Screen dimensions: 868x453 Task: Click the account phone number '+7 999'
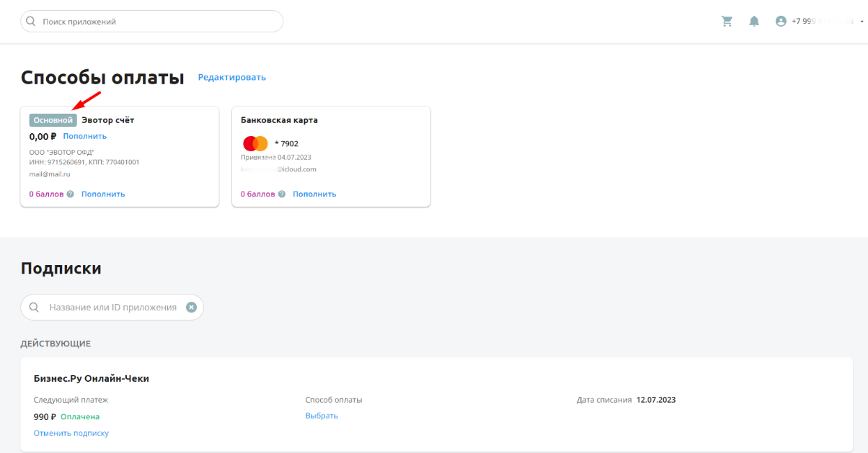(803, 22)
